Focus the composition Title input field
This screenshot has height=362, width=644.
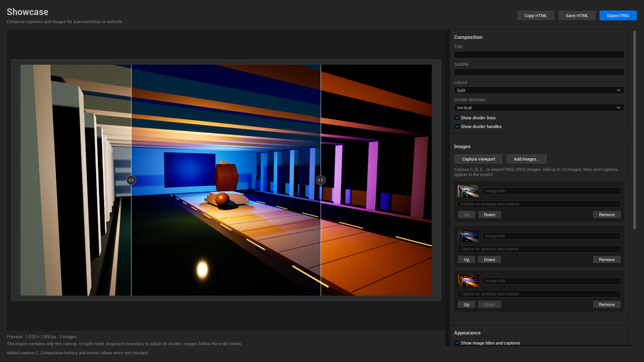[539, 55]
